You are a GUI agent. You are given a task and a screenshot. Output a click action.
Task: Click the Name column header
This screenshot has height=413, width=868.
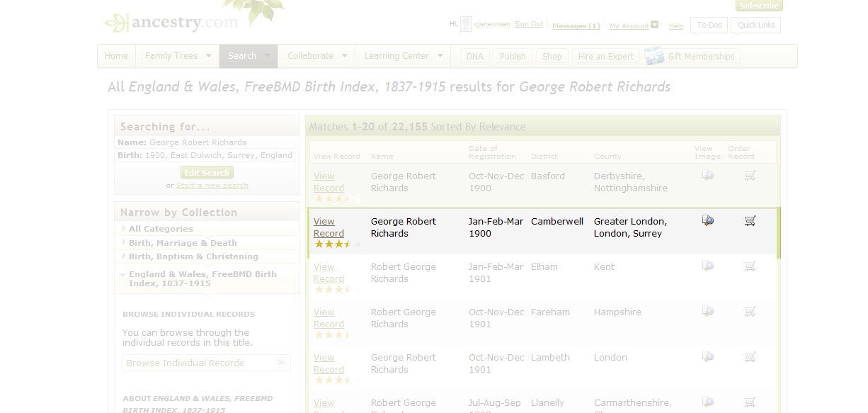(382, 156)
